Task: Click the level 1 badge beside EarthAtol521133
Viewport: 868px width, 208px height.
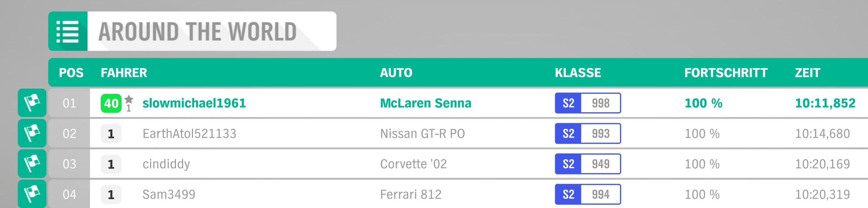Action: 111,134
